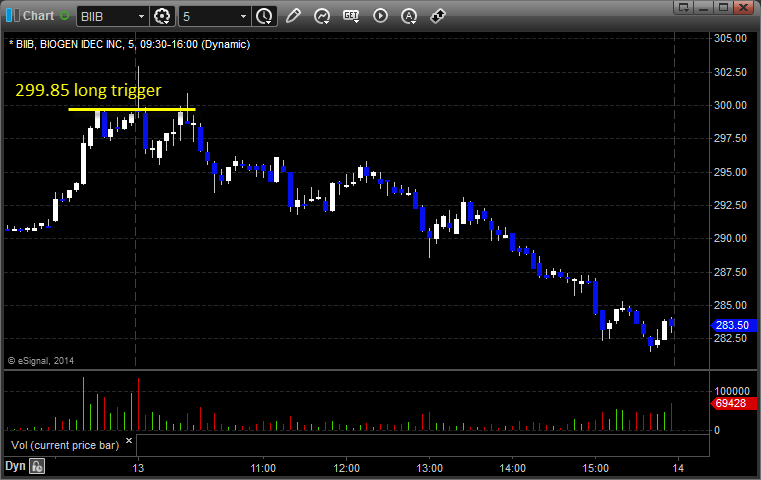
Task: Click the BIIB, BIOGEN IDEC INC chart title
Action: [x=130, y=44]
